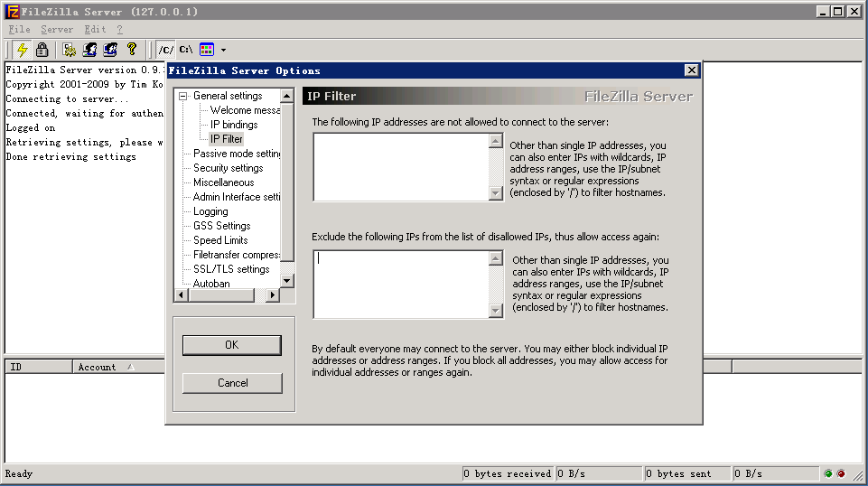Open the Edit menu
868x486 pixels.
pos(95,30)
